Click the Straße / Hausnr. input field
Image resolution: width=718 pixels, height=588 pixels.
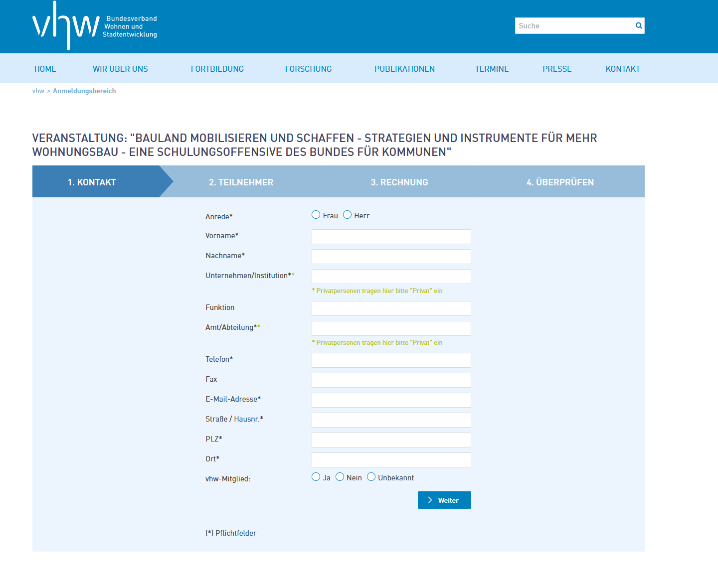point(391,420)
